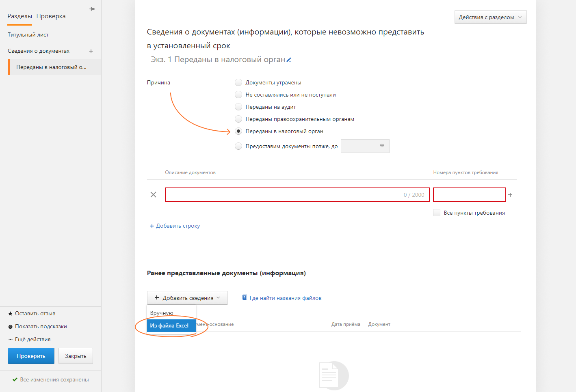The width and height of the screenshot is (576, 392).
Task: Open Действия с разделом dropdown
Action: point(490,17)
